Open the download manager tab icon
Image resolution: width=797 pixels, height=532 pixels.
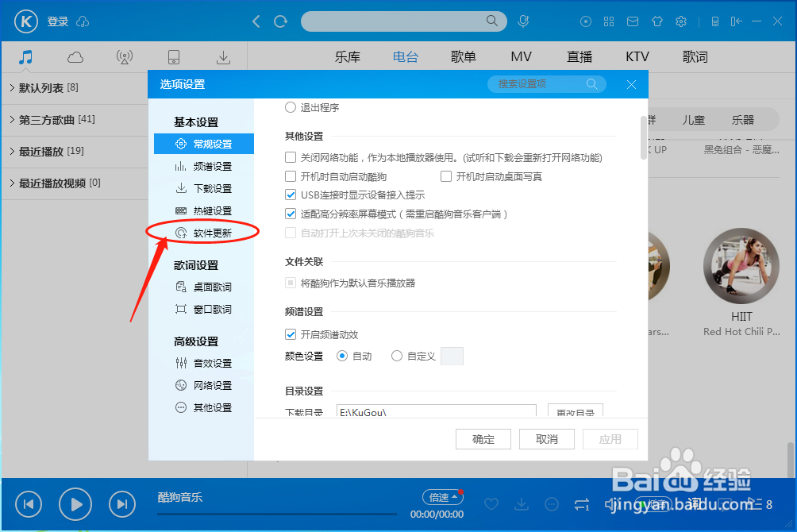point(223,57)
